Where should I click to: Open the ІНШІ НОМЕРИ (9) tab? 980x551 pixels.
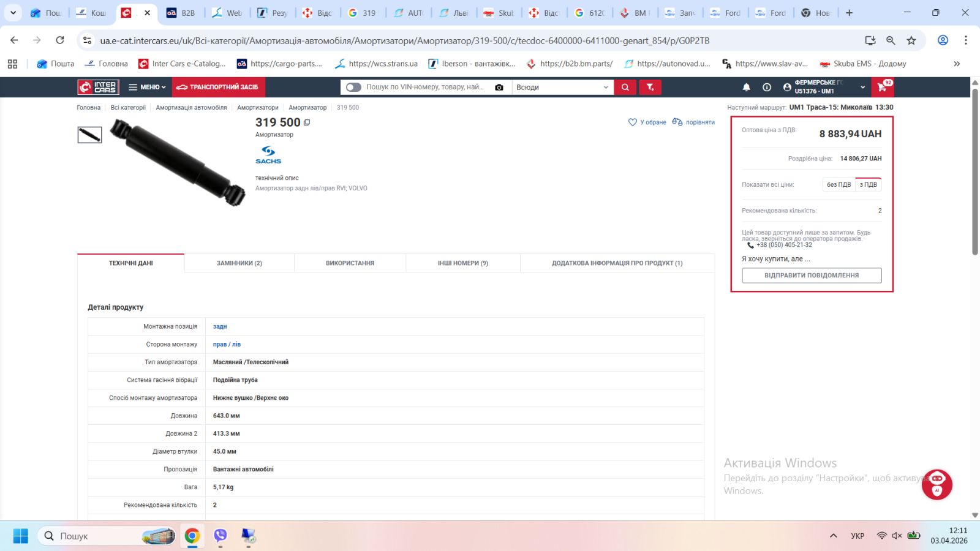point(462,263)
